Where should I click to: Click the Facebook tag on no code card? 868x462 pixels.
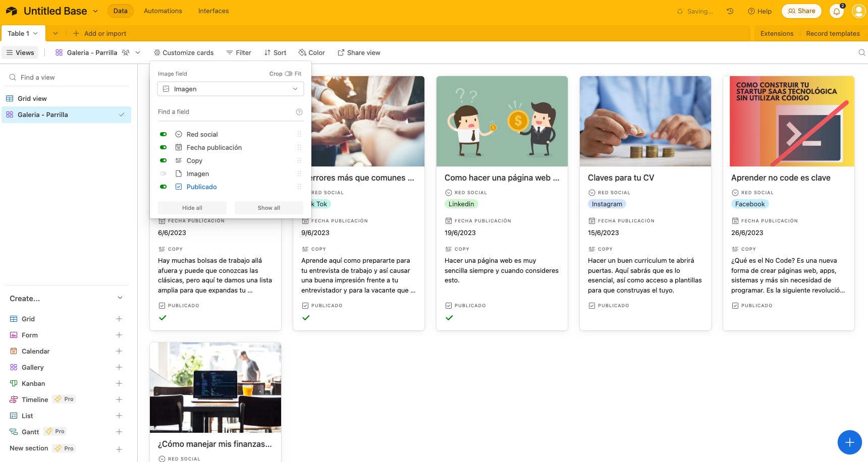(x=750, y=204)
